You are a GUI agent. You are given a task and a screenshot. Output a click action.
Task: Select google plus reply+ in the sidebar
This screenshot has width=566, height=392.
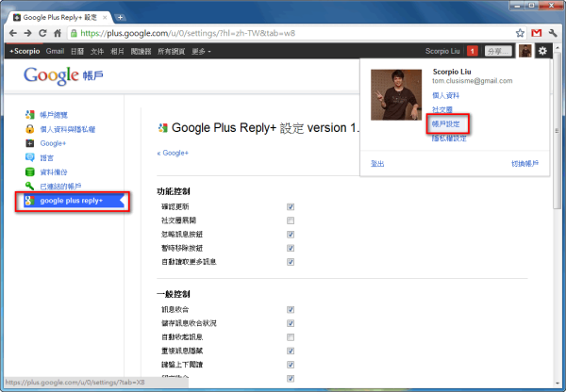(x=72, y=201)
